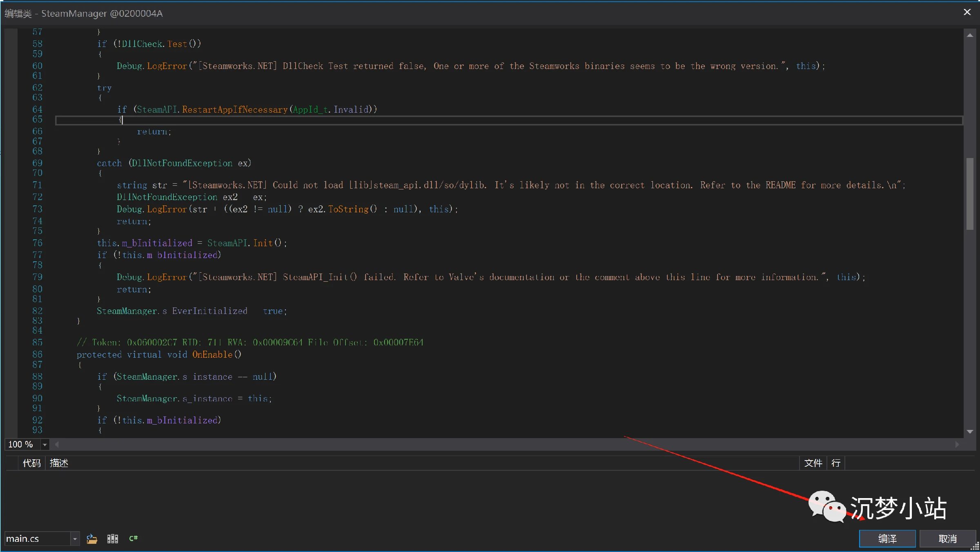This screenshot has height=552, width=980.
Task: Open the main.cs file dropdown
Action: point(75,539)
